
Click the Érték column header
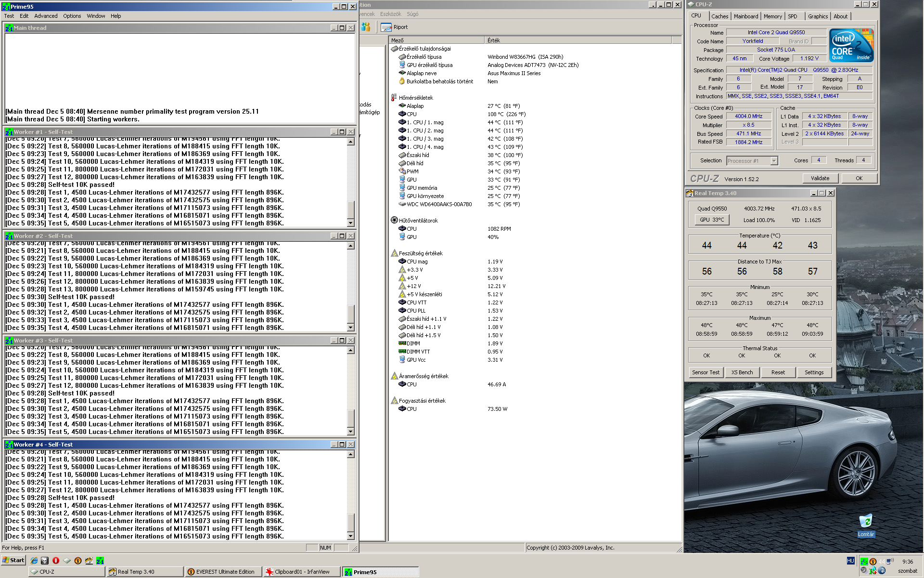[494, 40]
